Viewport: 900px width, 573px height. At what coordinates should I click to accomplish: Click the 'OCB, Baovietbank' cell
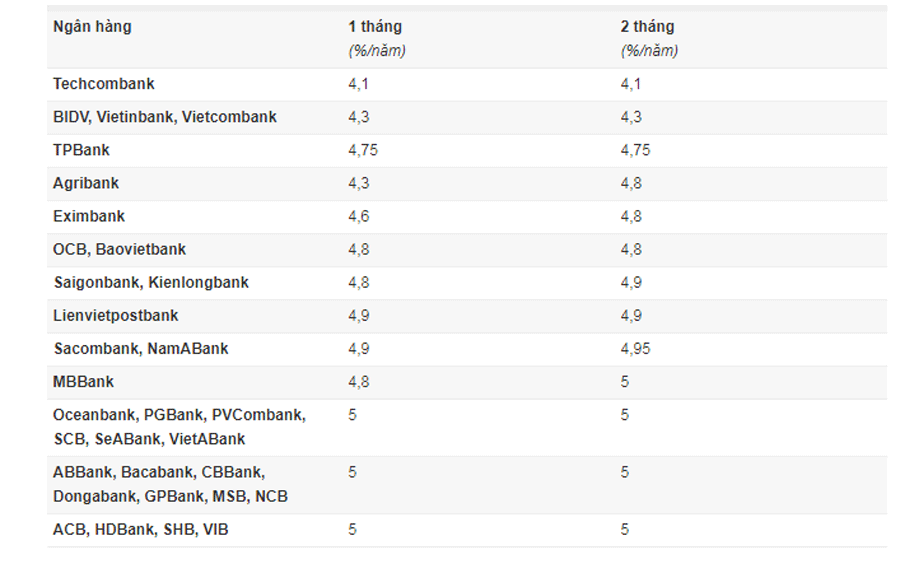coord(119,249)
